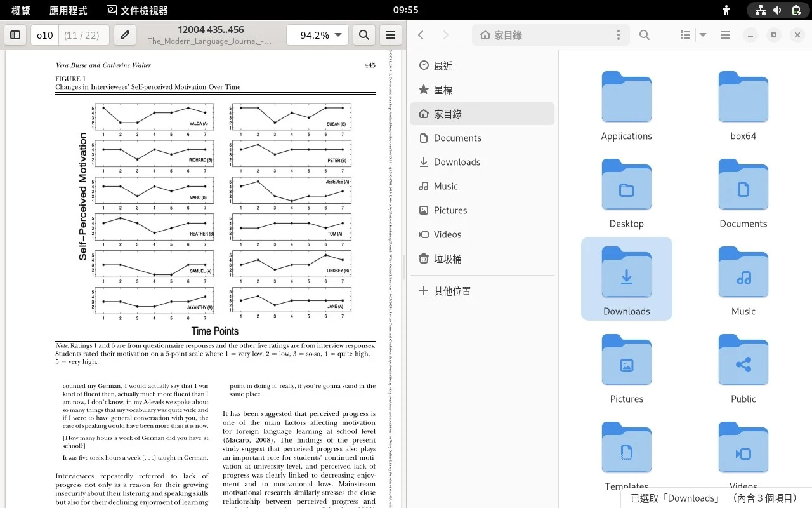Image resolution: width=812 pixels, height=508 pixels.
Task: Expand view options dropdown arrow
Action: (703, 36)
